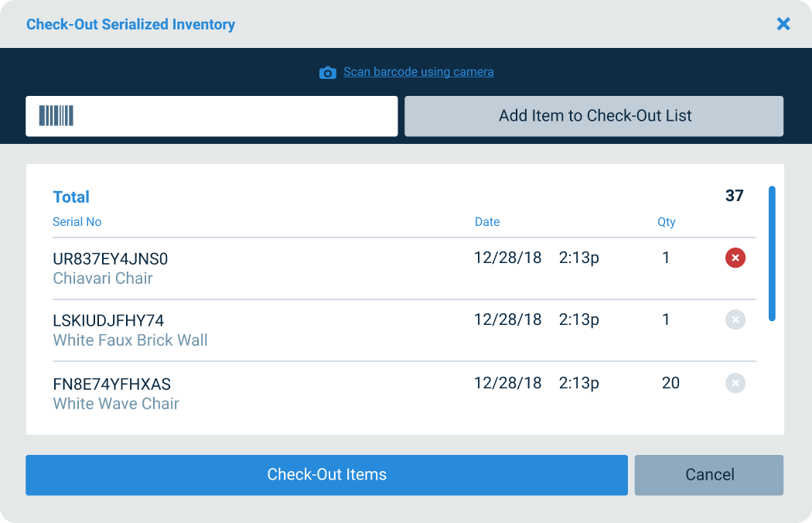Select serial number LSKIUDJFHY74
Image resolution: width=812 pixels, height=523 pixels.
[x=108, y=320]
